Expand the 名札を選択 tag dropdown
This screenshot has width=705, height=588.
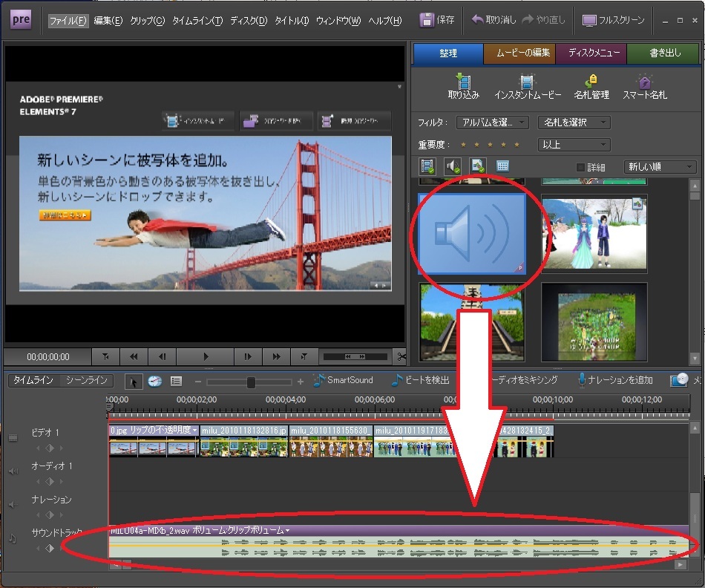tap(573, 122)
